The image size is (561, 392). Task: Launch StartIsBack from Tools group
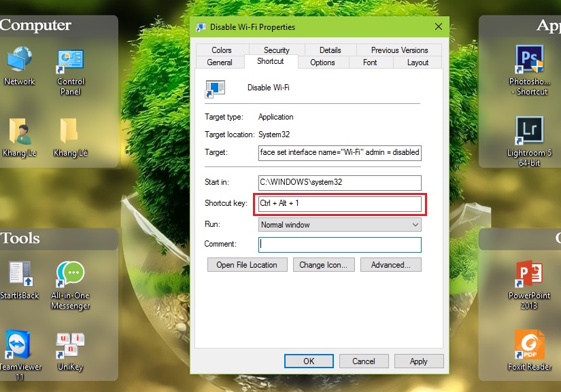(20, 281)
